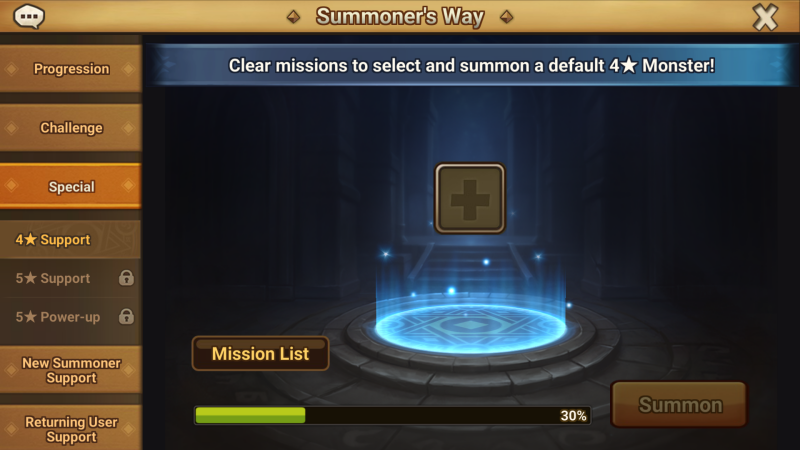Screen dimensions: 800x450
Task: Click the lock icon beside 5★ Power-up
Action: coord(126,317)
